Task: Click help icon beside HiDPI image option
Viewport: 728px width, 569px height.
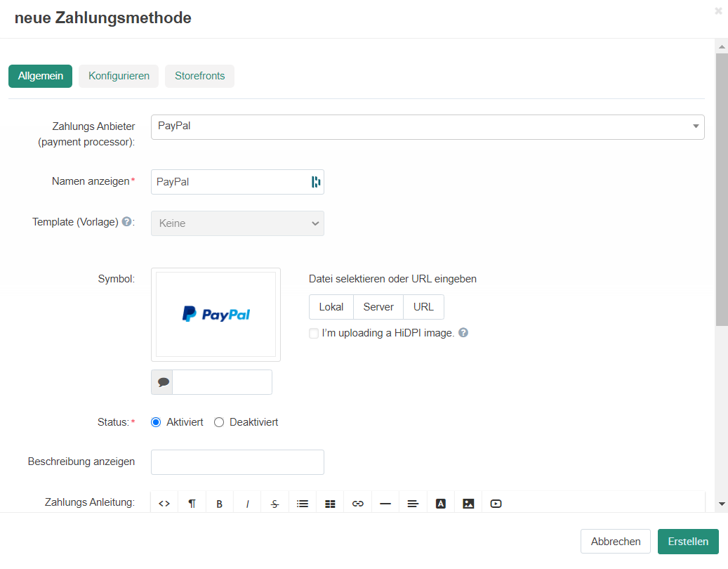Action: pyautogui.click(x=463, y=332)
